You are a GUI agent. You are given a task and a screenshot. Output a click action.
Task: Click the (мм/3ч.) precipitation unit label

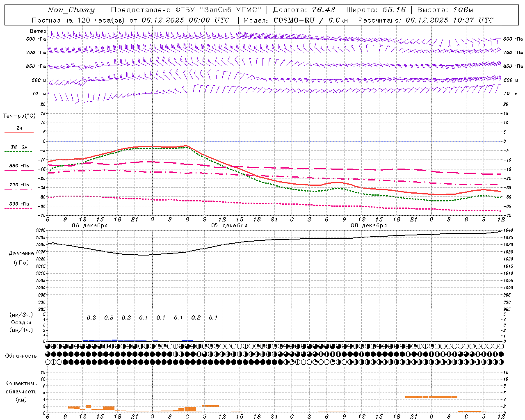tap(21, 315)
